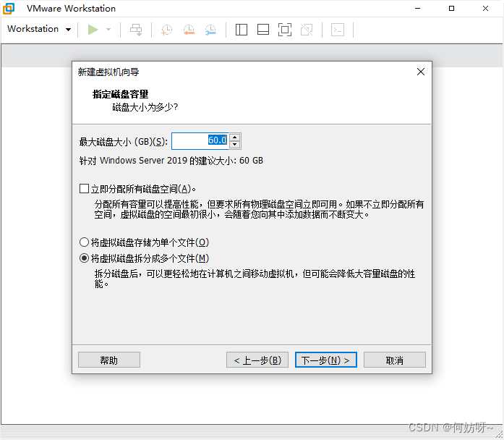The width and height of the screenshot is (504, 440).
Task: Select 将虚拟磁盘拆分成多个文件 radio button
Action: [84, 258]
